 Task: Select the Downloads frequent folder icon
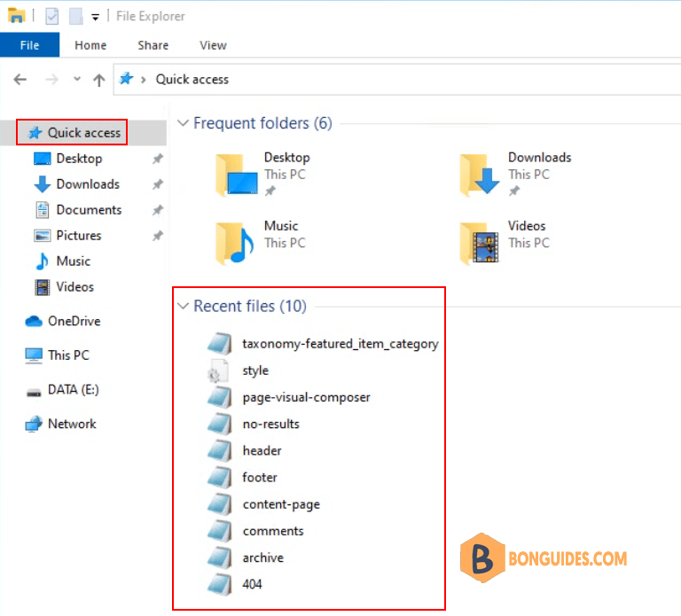[x=480, y=175]
